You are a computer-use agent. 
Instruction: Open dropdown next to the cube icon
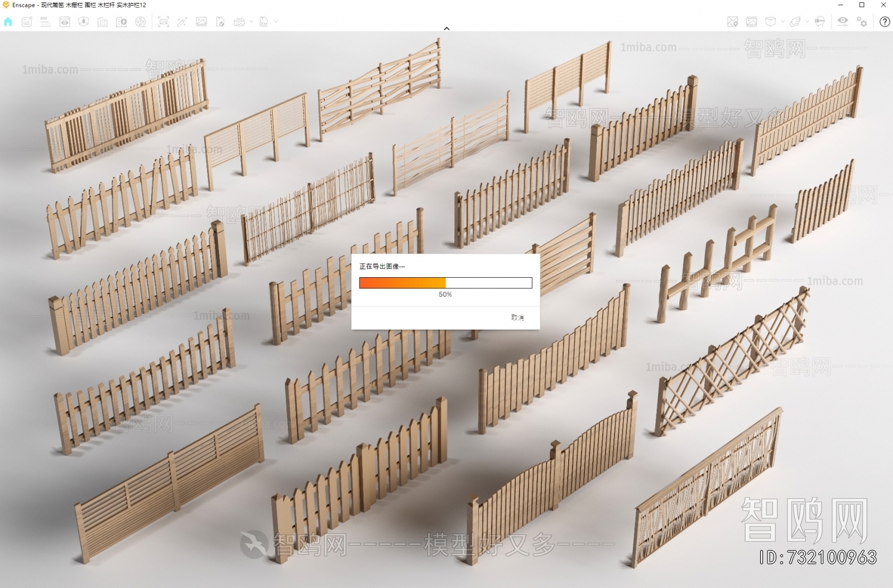click(782, 22)
